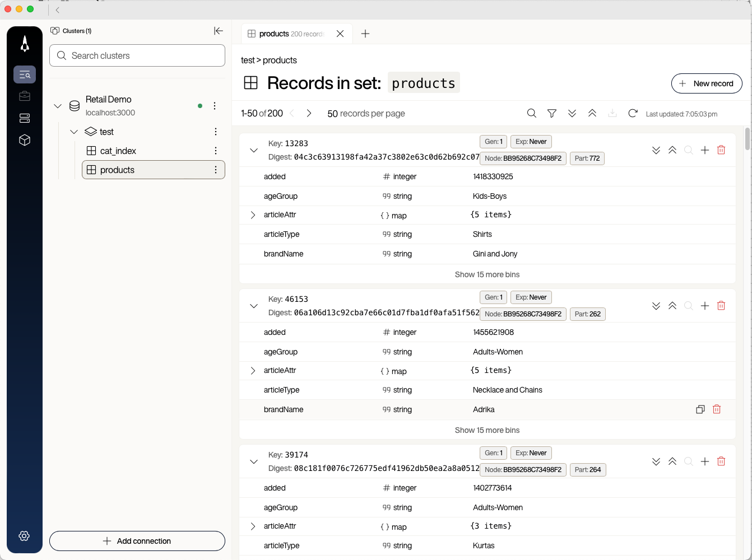The height and width of the screenshot is (560, 752).
Task: Click the refresh records icon
Action: pos(633,113)
